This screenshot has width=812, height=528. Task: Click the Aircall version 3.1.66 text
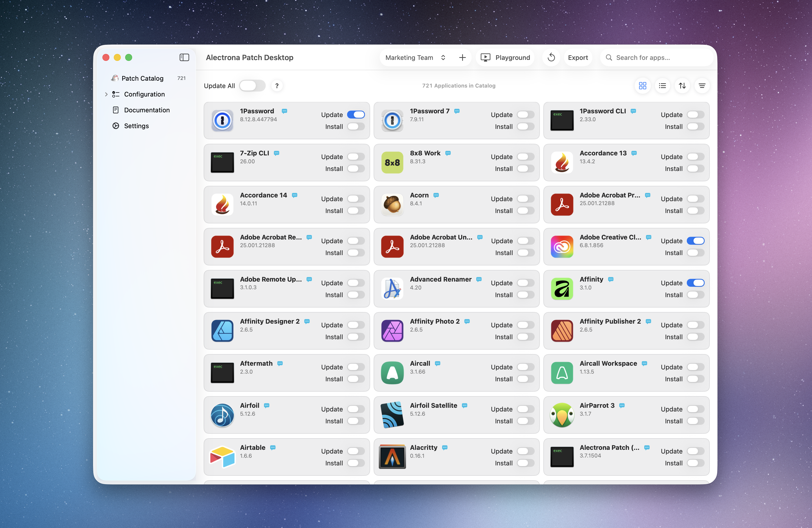point(417,371)
